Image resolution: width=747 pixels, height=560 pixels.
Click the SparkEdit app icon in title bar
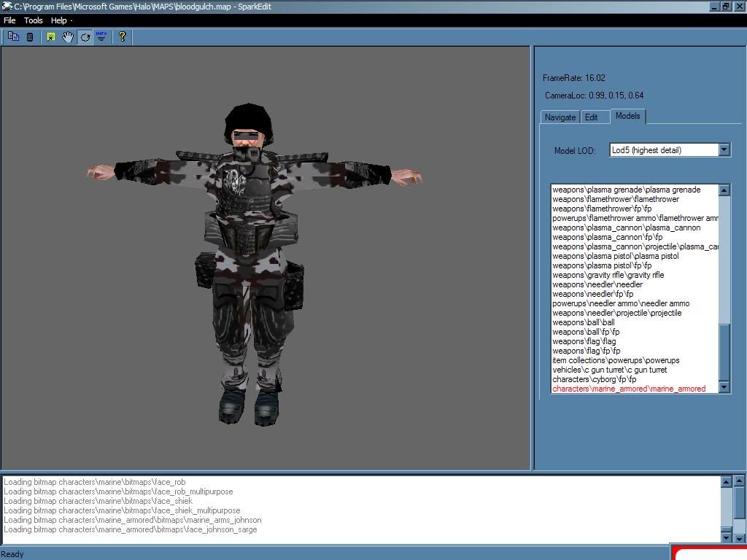(x=7, y=7)
